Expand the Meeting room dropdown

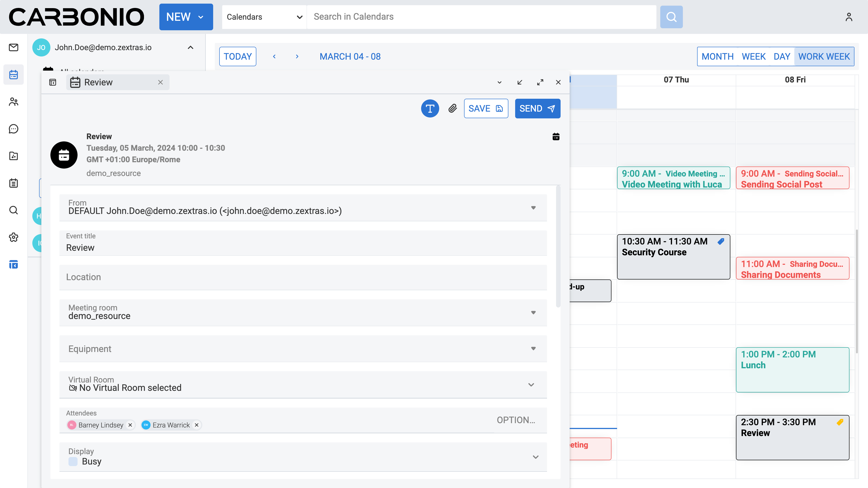[x=533, y=312]
